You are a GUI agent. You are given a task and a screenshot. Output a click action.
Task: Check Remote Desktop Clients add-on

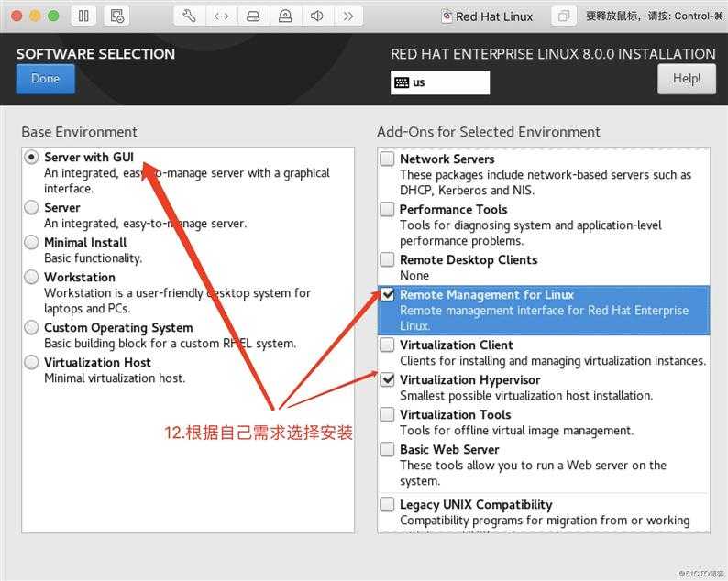click(387, 259)
